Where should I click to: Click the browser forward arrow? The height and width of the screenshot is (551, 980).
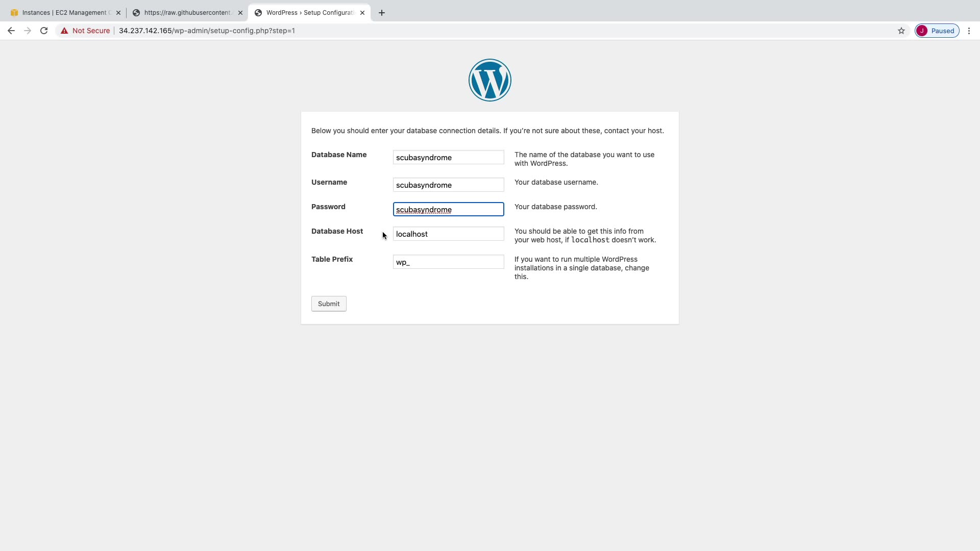[x=28, y=31]
